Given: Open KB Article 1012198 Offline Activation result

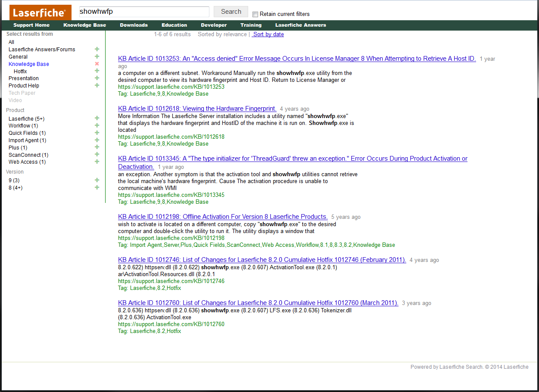Looking at the screenshot, I should pos(223,217).
